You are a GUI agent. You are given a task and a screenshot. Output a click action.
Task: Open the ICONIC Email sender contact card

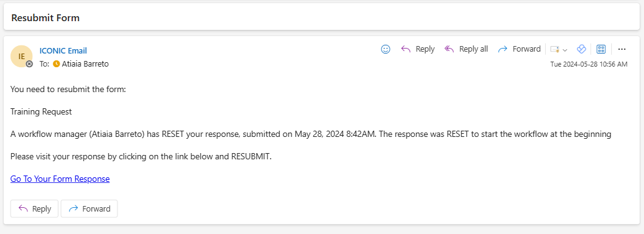[x=63, y=50]
